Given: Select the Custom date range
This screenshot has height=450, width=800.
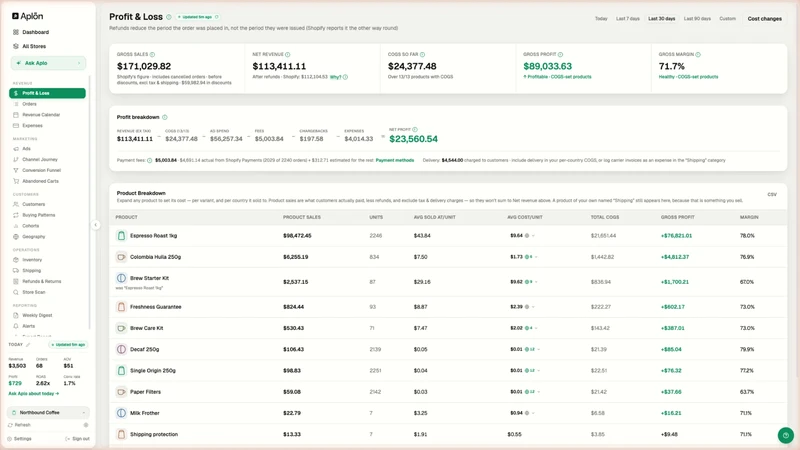Looking at the screenshot, I should click(x=728, y=19).
